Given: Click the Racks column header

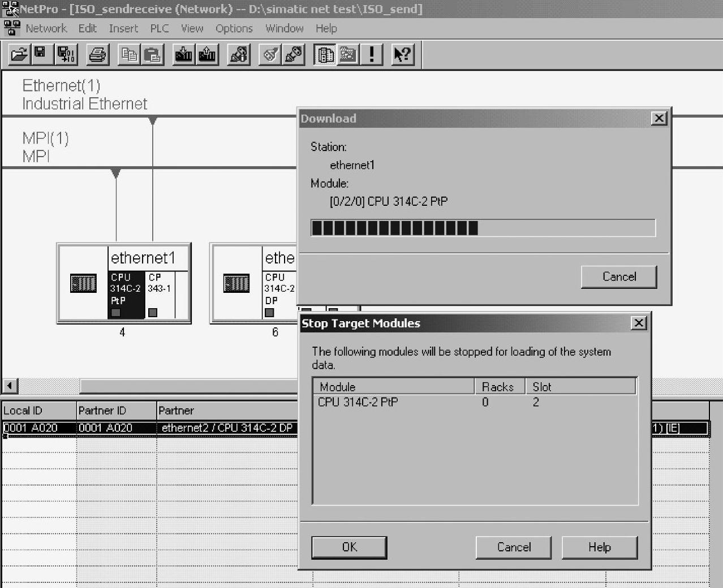Looking at the screenshot, I should tap(500, 387).
